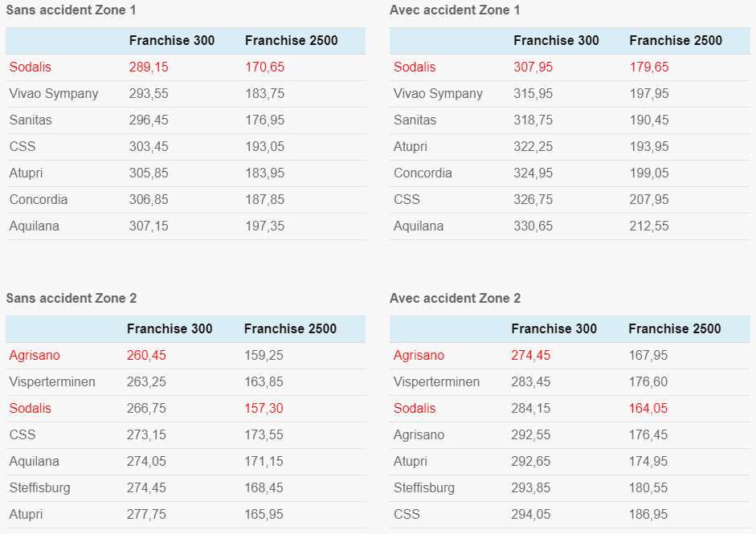
Task: Select Franchise 2500 header in Avec accident Zone 2
Action: 675,328
